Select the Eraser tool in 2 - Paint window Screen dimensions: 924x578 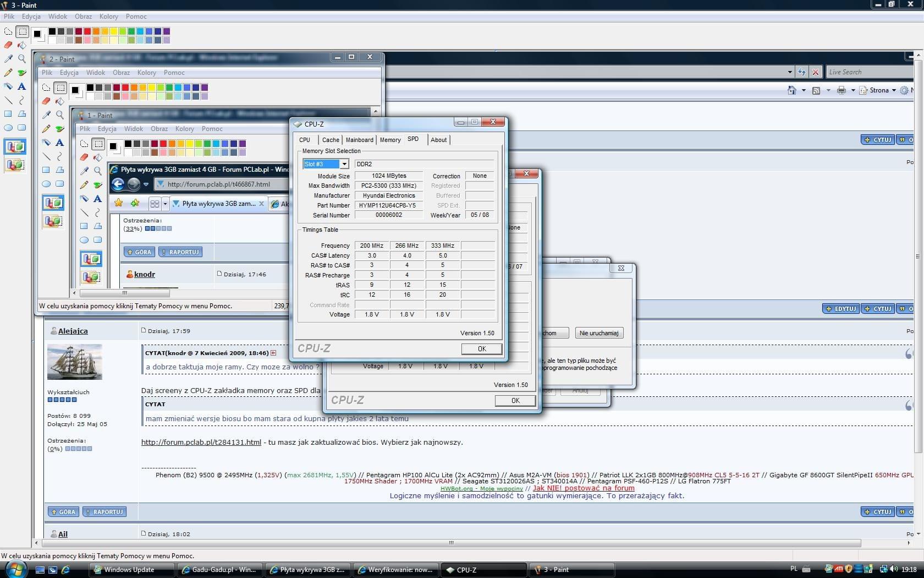46,101
